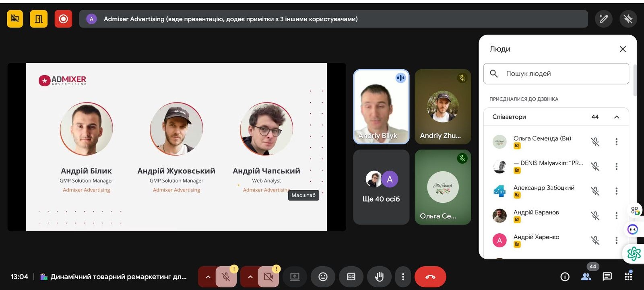
Task: Click the ADMIXER logo on the slide
Action: pyautogui.click(x=62, y=80)
